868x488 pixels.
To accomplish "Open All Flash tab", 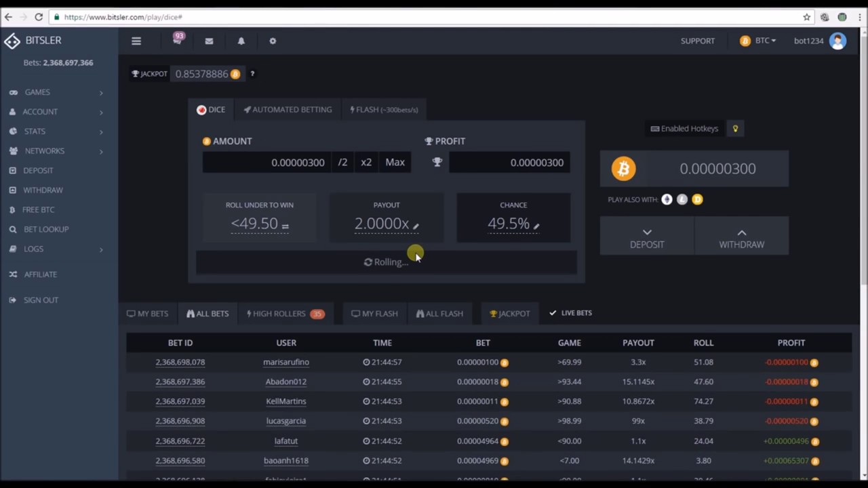I will pyautogui.click(x=439, y=314).
